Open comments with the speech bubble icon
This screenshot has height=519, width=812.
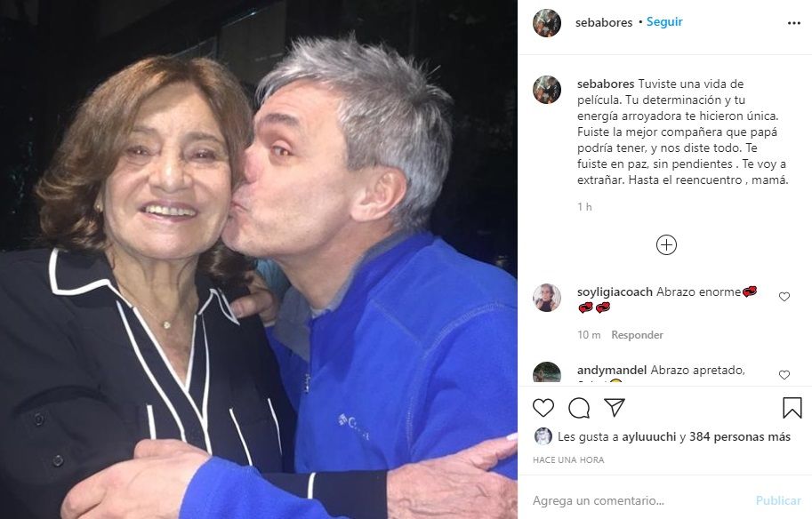(x=579, y=408)
